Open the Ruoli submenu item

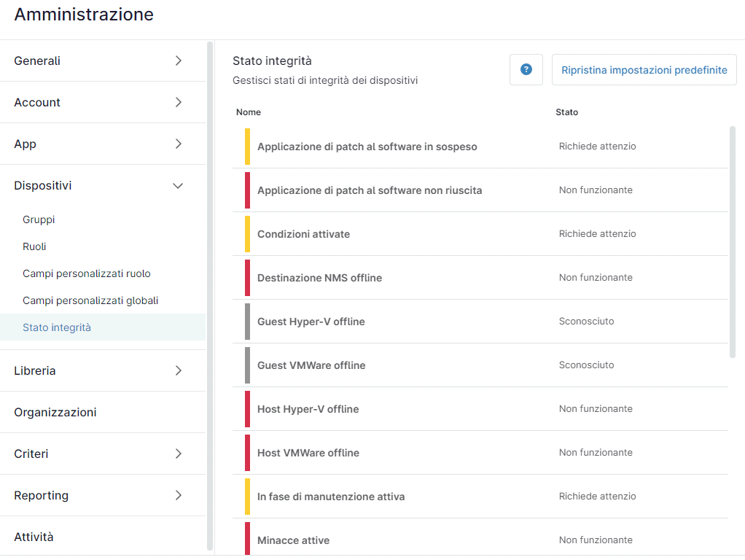(x=34, y=246)
